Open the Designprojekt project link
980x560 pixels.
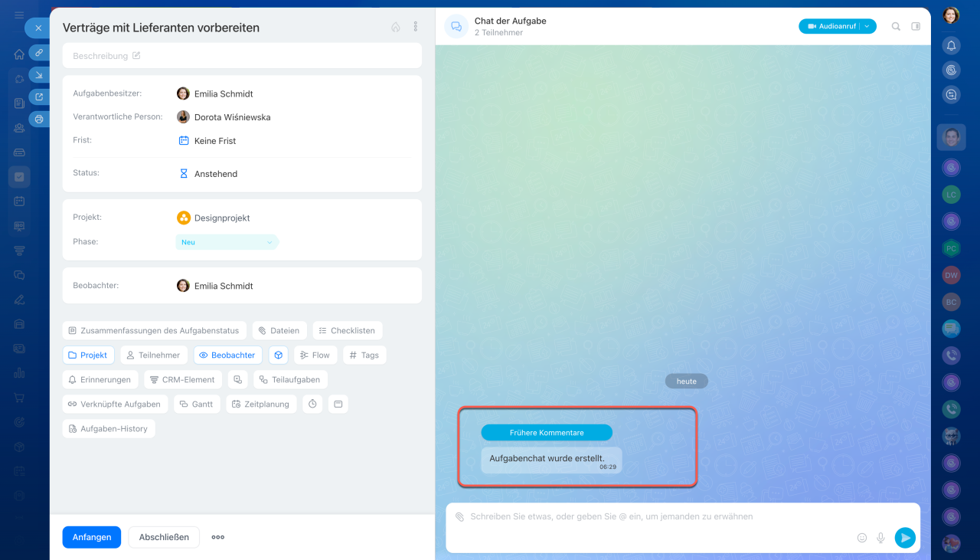pos(222,218)
